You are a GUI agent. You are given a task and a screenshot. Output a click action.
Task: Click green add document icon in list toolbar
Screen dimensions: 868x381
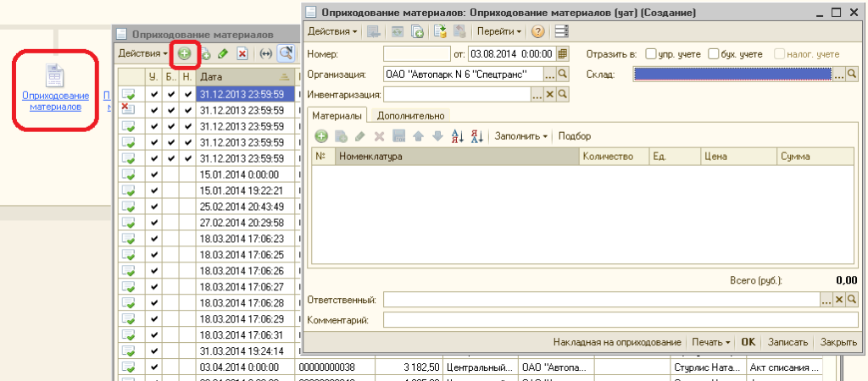click(184, 53)
